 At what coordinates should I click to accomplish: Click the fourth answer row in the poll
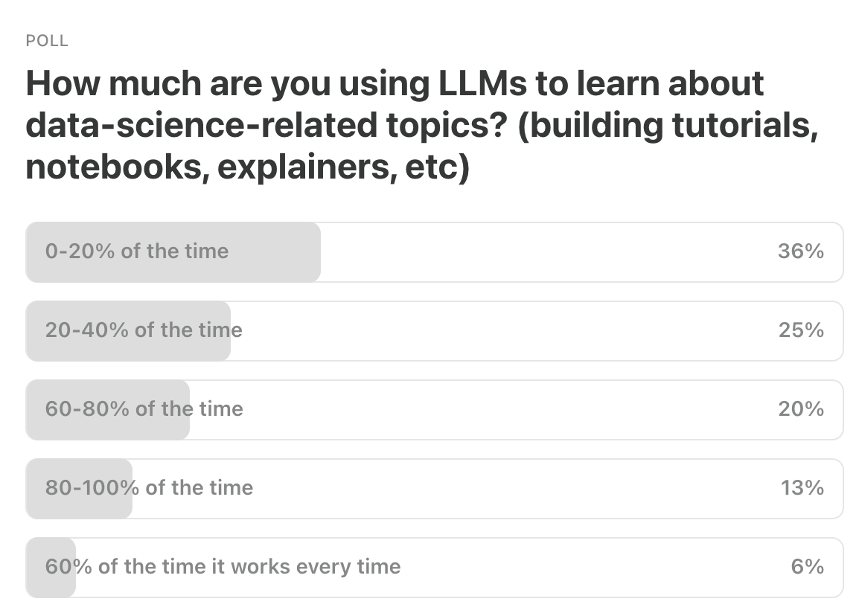point(432,488)
